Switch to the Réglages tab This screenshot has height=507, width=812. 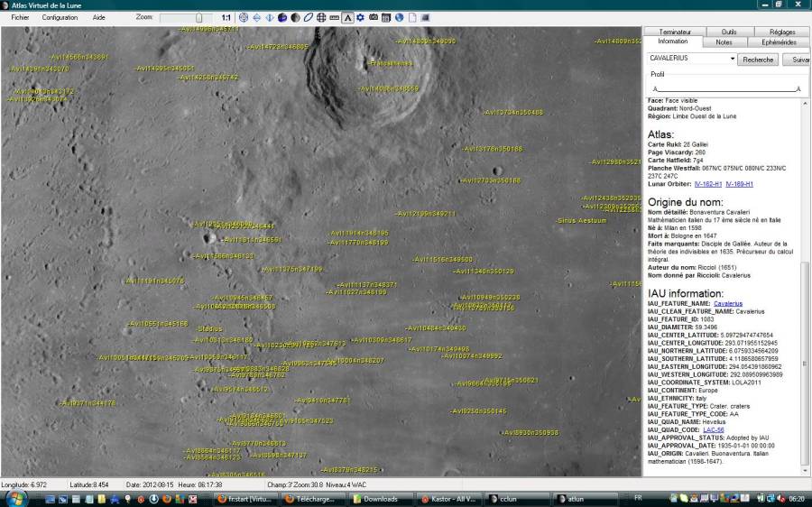[782, 32]
